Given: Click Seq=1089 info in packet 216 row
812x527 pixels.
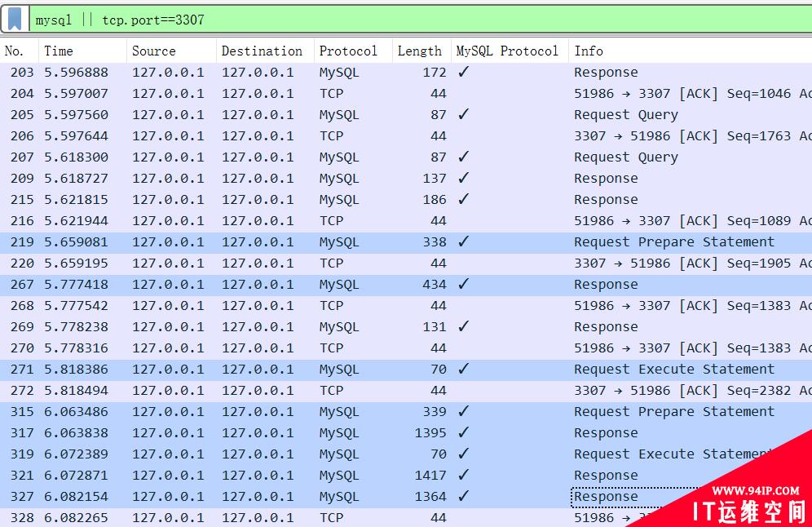Looking at the screenshot, I should point(759,221).
